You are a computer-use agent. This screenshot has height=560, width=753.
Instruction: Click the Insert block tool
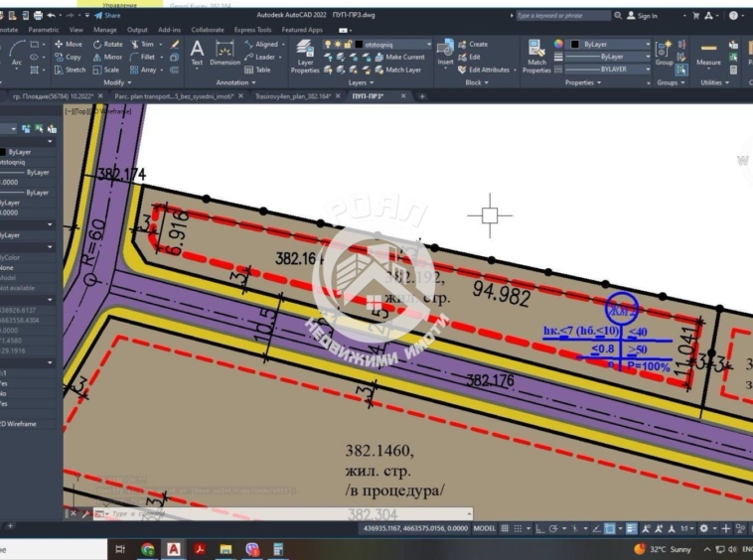tap(445, 53)
